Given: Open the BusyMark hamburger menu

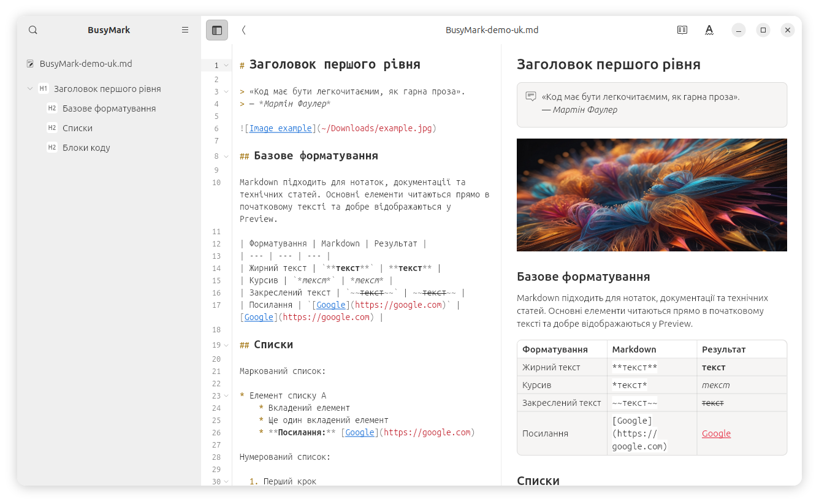Looking at the screenshot, I should coord(185,30).
